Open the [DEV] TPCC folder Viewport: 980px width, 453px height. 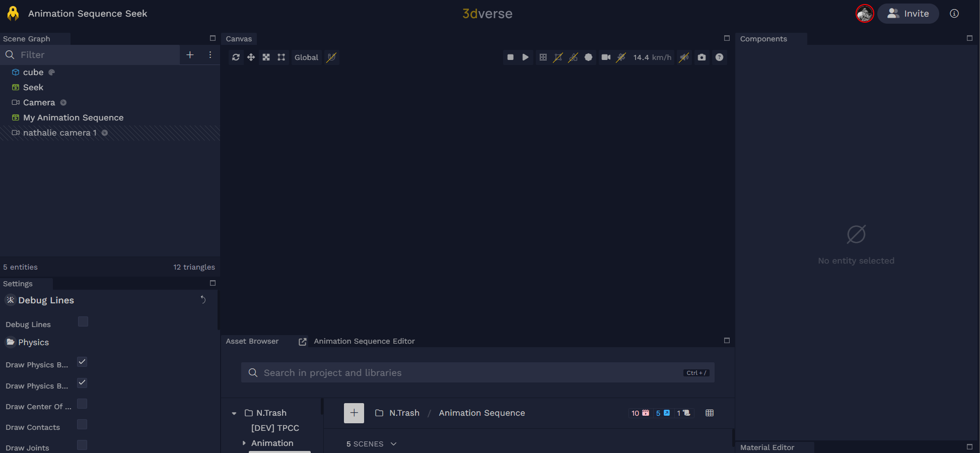(275, 428)
